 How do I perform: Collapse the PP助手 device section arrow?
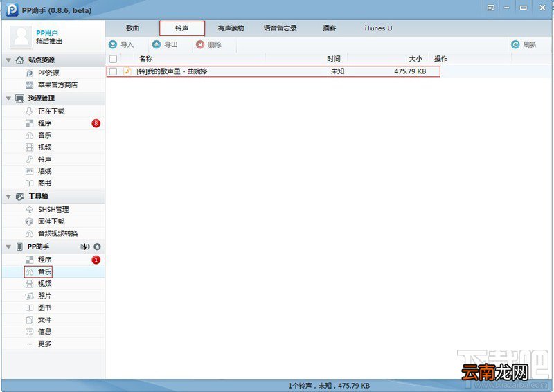coord(8,247)
